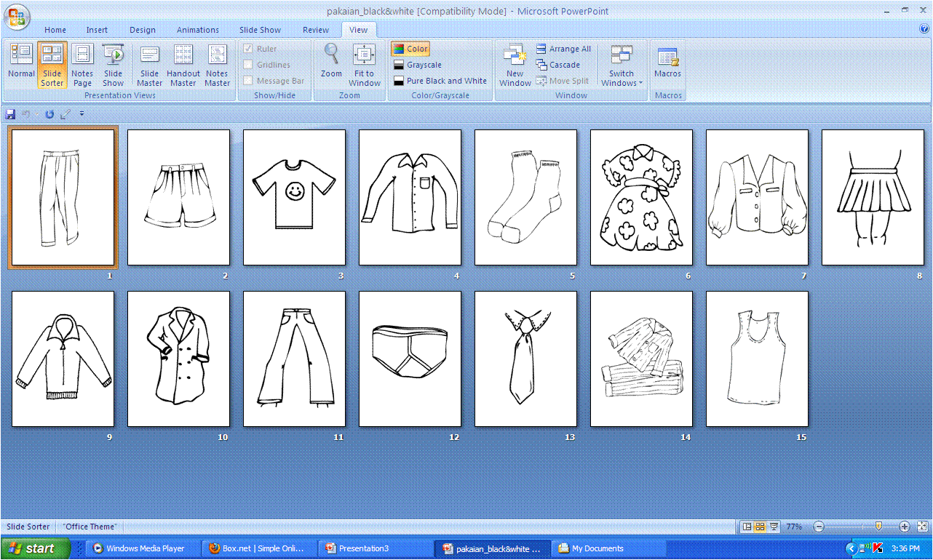Select slide 15 with tank top
Viewport: 933px width, 560px height.
(x=757, y=359)
